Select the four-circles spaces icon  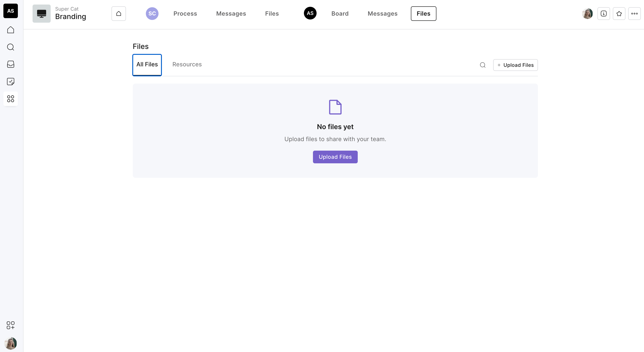[10, 99]
